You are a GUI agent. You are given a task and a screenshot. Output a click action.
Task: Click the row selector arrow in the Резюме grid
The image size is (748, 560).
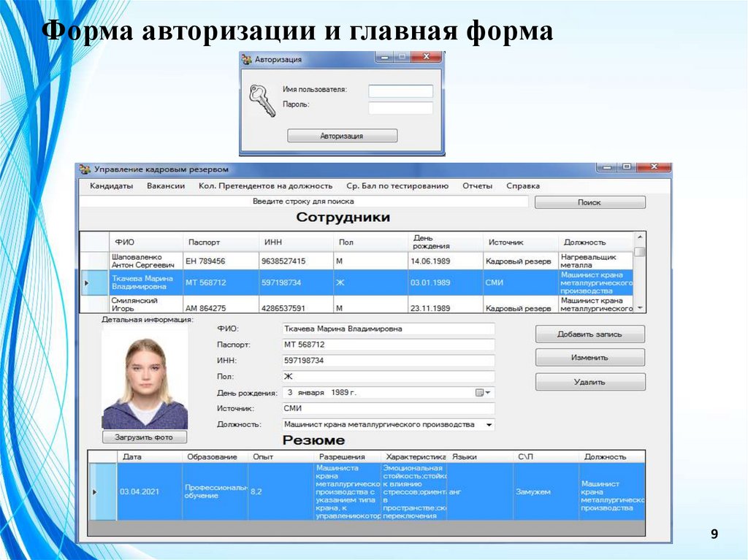(x=95, y=491)
